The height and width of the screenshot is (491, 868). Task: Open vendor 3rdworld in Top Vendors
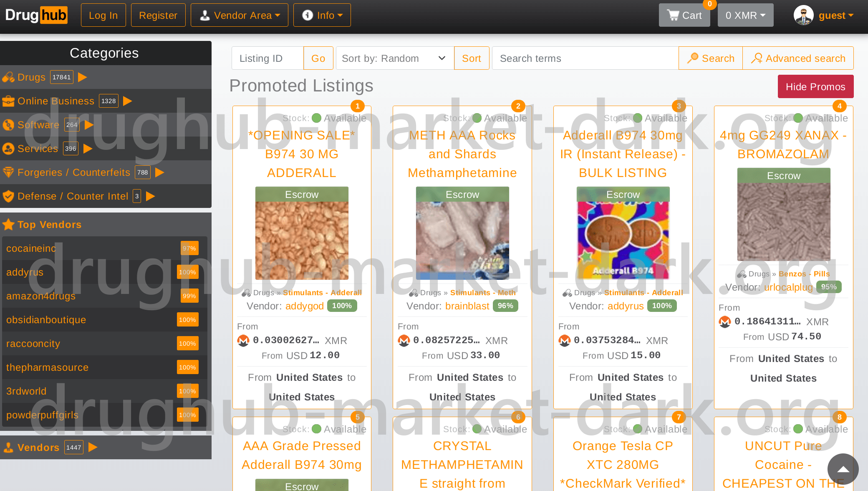coord(26,391)
